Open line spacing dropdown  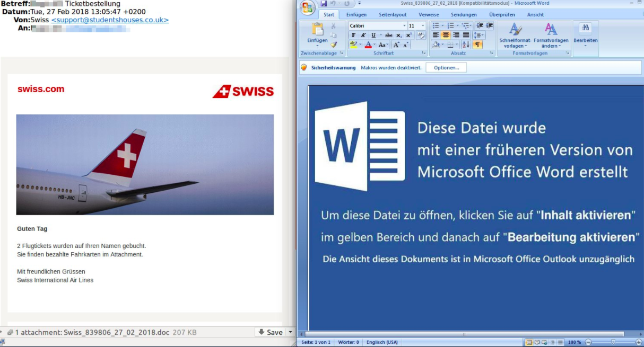coord(479,35)
